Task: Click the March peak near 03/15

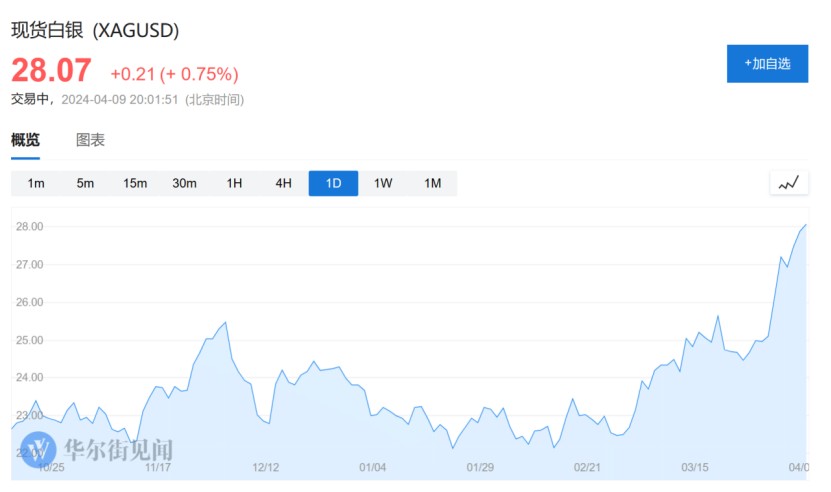Action: [x=718, y=317]
